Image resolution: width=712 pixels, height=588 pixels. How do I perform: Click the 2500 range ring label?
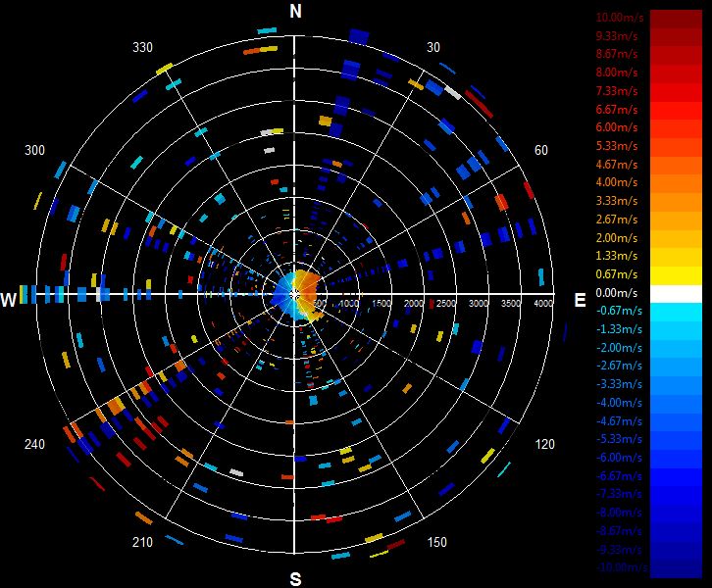(x=446, y=304)
